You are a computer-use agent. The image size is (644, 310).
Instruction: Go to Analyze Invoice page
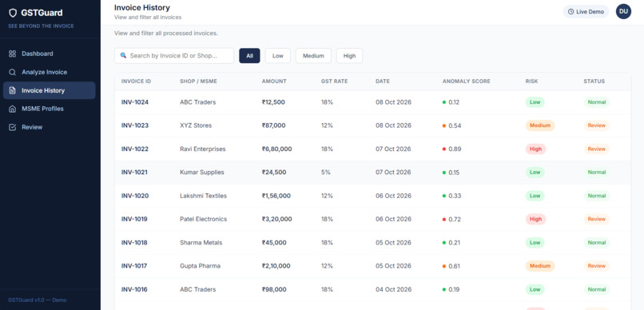50,72
